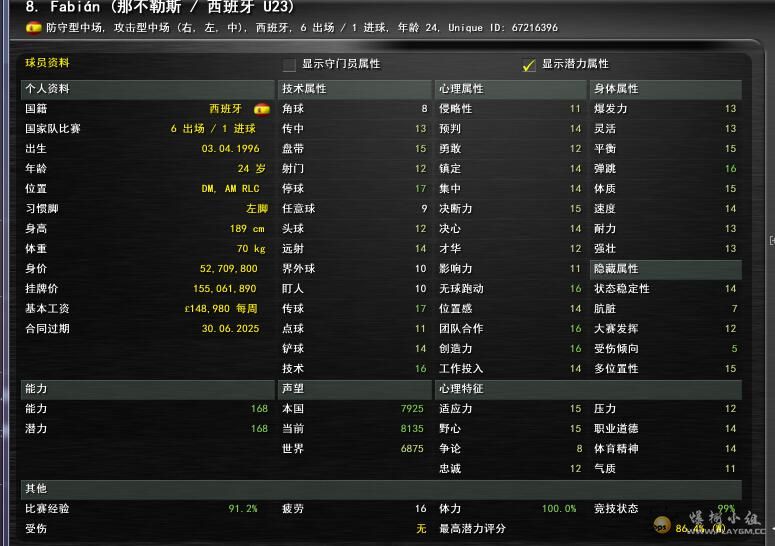Click the 合同过期 date 30.06.2025

click(229, 329)
